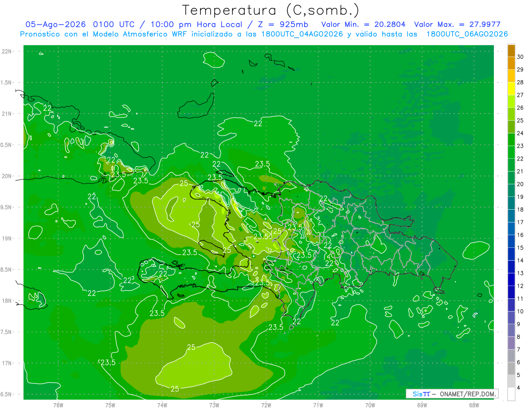Viewport: 532px width, 411px height.
Task: Click the latitude axis label "17N"
Action: click(x=8, y=364)
